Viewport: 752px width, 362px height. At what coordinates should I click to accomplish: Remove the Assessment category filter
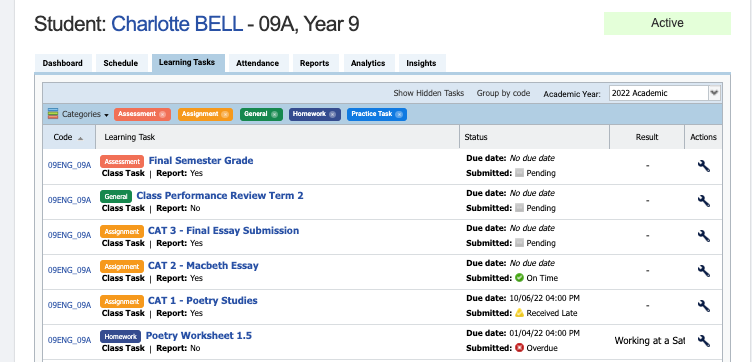tap(162, 115)
